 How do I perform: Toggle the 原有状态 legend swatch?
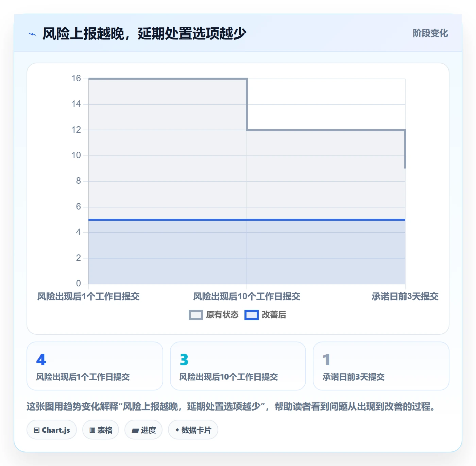pos(195,315)
